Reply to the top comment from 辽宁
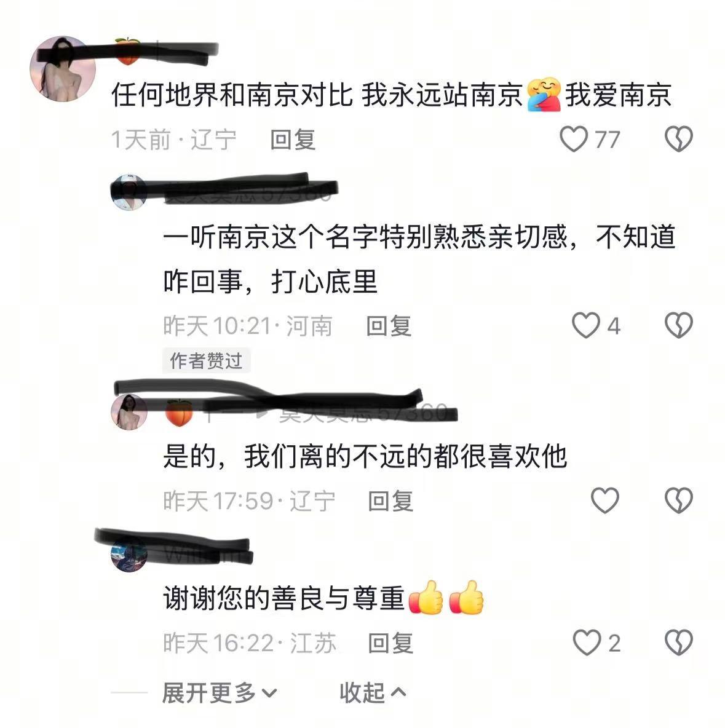The width and height of the screenshot is (725, 728). 293,140
